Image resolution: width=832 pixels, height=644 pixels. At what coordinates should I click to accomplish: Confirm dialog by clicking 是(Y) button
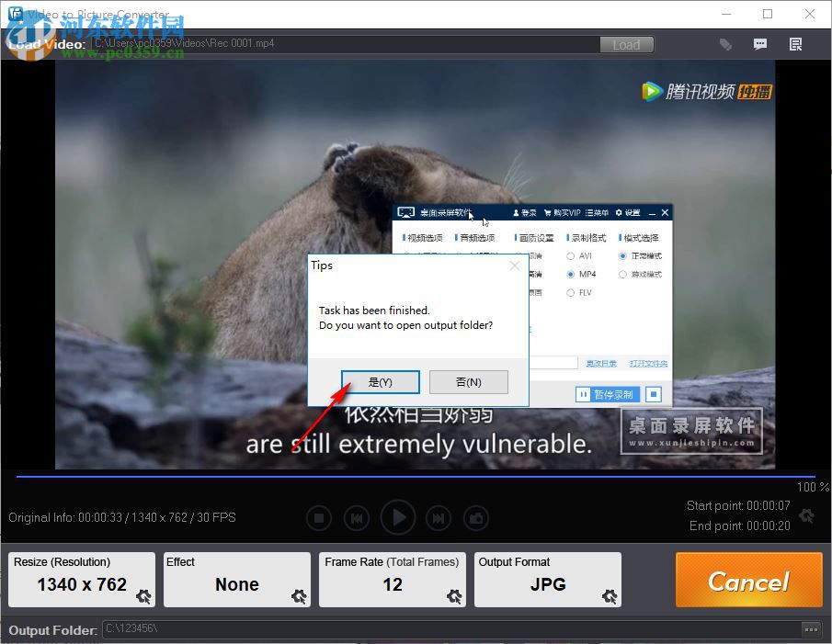[381, 381]
